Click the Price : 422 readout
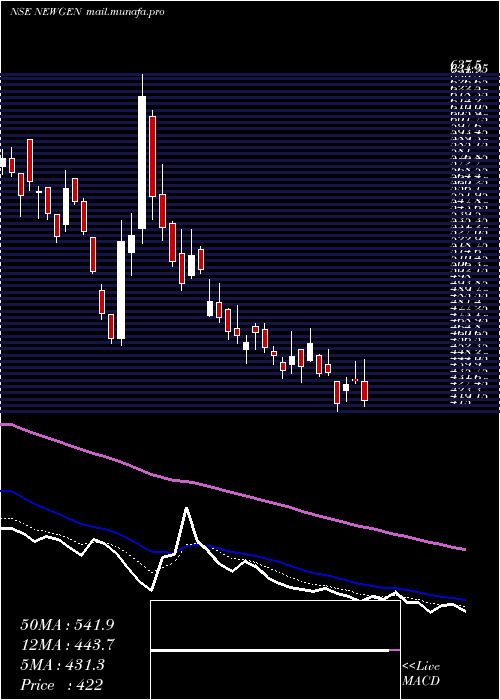 point(62,685)
